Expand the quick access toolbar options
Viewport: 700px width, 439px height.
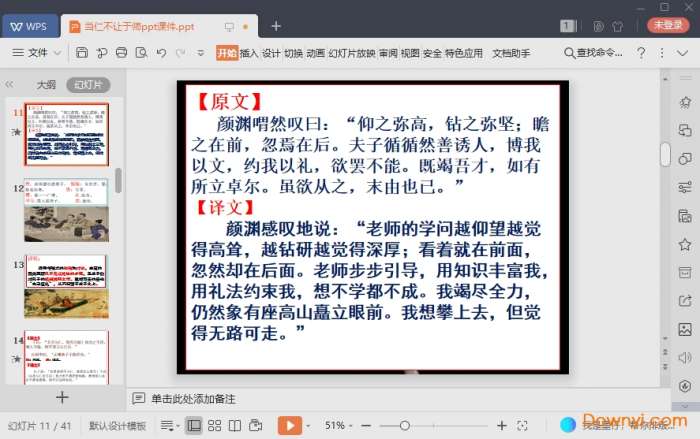[x=200, y=53]
